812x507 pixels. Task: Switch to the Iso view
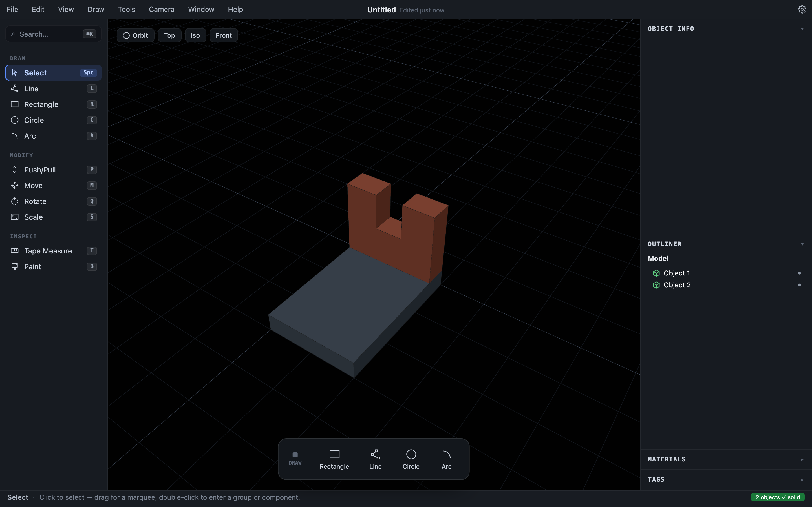click(195, 35)
